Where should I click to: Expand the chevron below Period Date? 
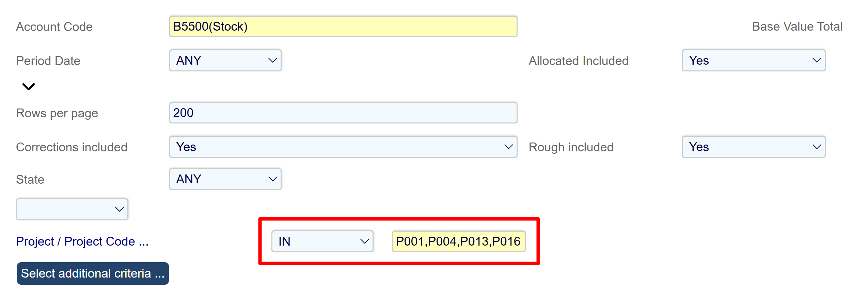click(x=29, y=87)
